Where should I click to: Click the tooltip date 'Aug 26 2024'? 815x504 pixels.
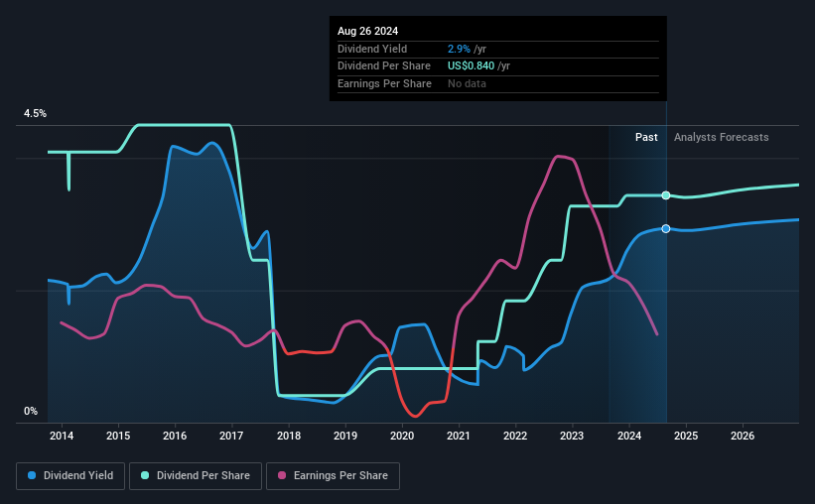click(x=367, y=31)
